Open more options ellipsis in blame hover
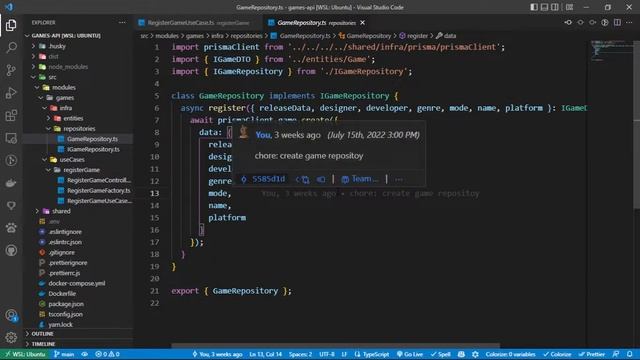This screenshot has width=640, height=360. 399,179
